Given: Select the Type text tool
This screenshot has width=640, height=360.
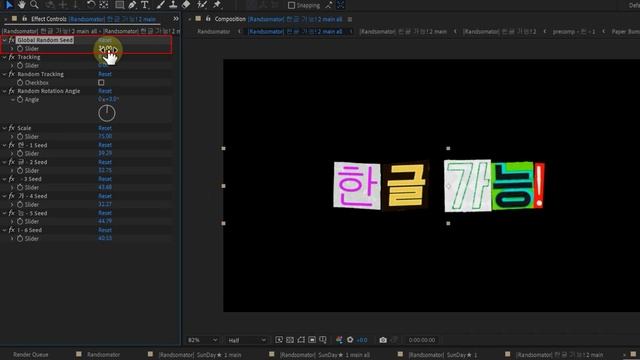Looking at the screenshot, I should (x=144, y=5).
